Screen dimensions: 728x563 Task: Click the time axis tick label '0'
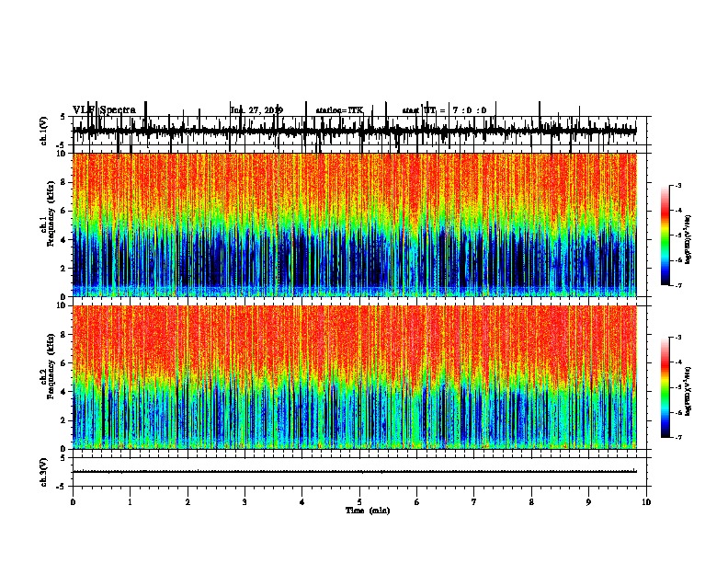click(x=73, y=502)
